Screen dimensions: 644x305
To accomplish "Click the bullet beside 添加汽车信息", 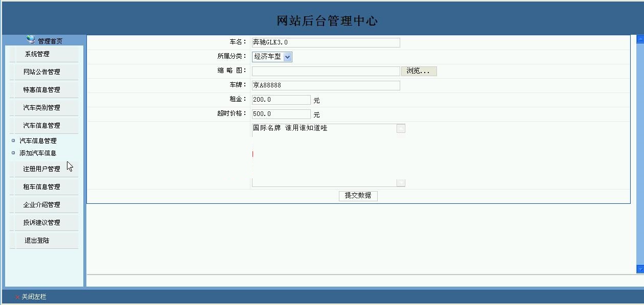I will pyautogui.click(x=13, y=153).
